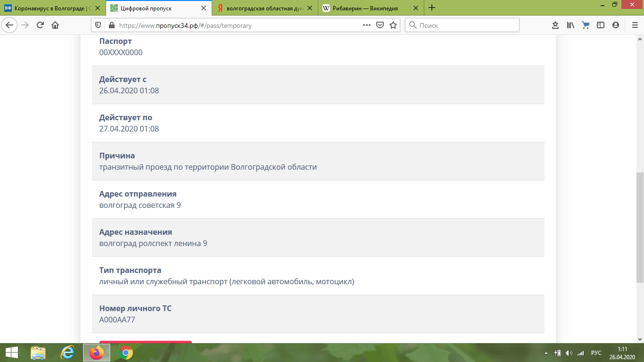Focus the address bar URL

point(239,25)
